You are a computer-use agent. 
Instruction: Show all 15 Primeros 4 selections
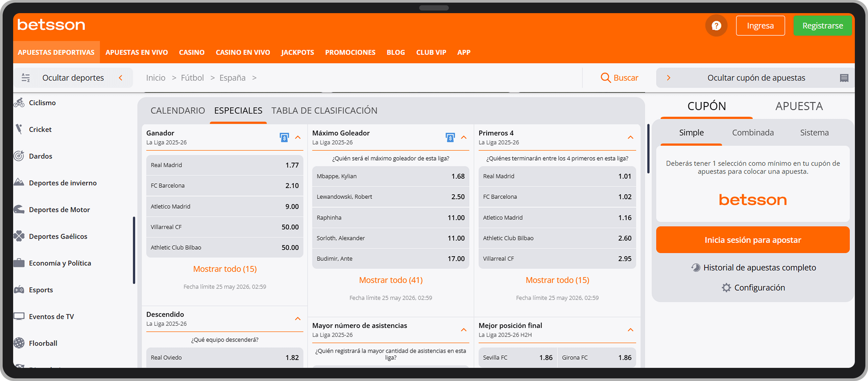[x=557, y=280]
